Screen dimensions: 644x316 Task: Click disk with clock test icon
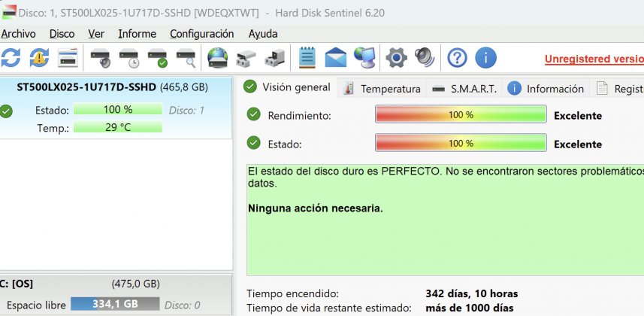[129, 58]
